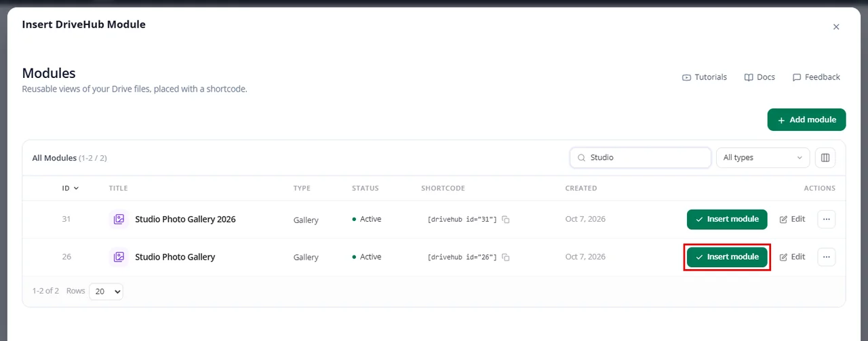Click the gallery icon for Studio Photo Gallery 2026
This screenshot has height=341, width=868.
119,219
